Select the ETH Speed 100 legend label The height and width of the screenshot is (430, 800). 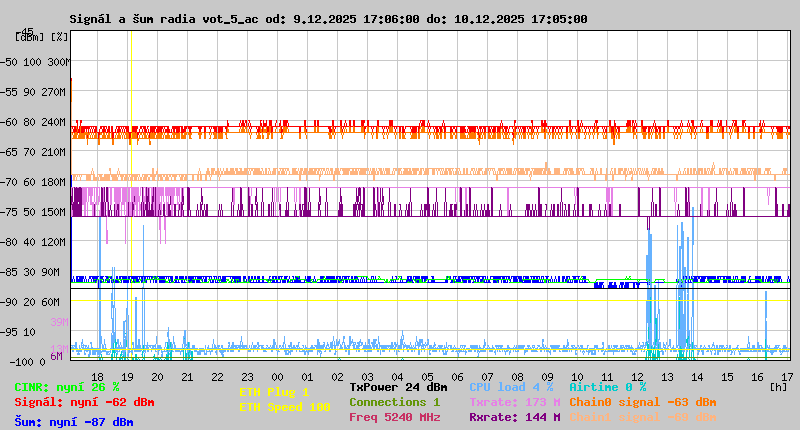(x=284, y=407)
